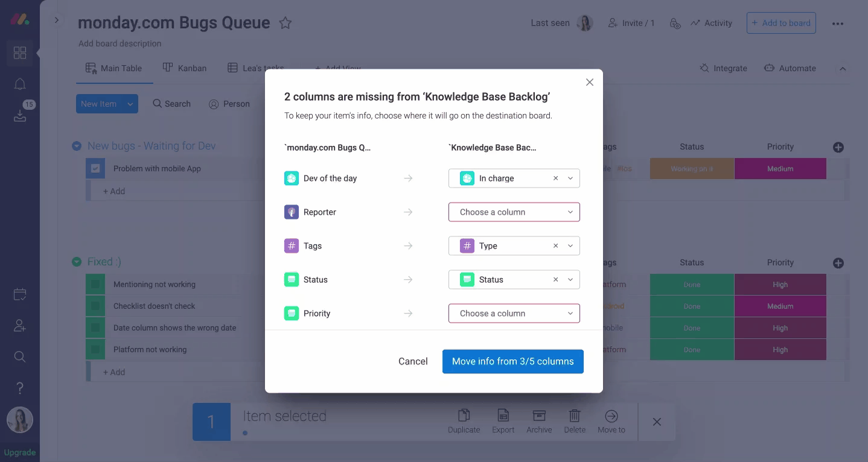The height and width of the screenshot is (462, 868).
Task: Add column plus icon in New bugs group
Action: [x=838, y=147]
